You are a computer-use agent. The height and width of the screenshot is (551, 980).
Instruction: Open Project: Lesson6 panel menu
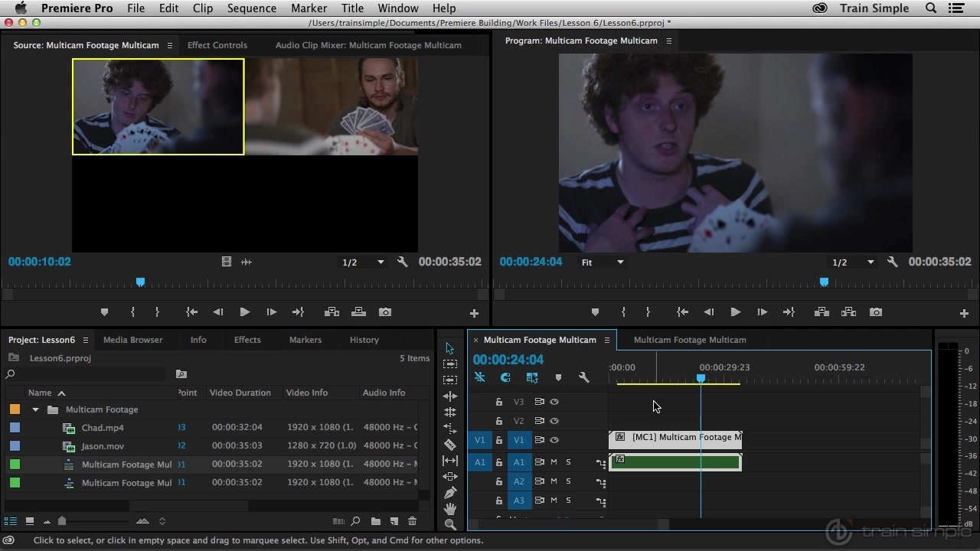86,340
